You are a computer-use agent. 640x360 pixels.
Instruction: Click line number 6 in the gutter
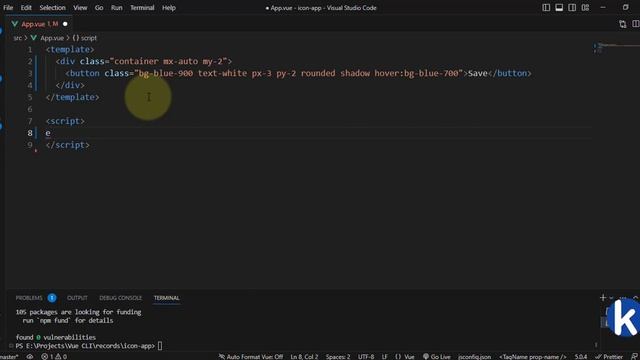[x=30, y=109]
